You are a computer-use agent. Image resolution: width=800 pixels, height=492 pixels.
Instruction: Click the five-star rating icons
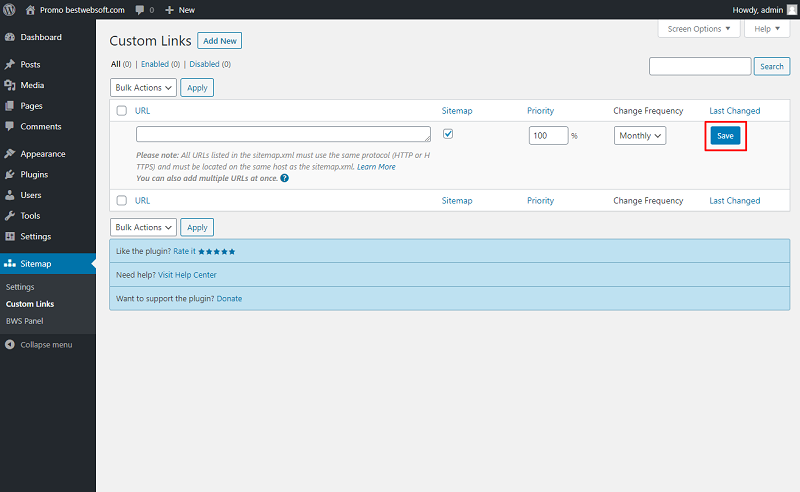[217, 252]
